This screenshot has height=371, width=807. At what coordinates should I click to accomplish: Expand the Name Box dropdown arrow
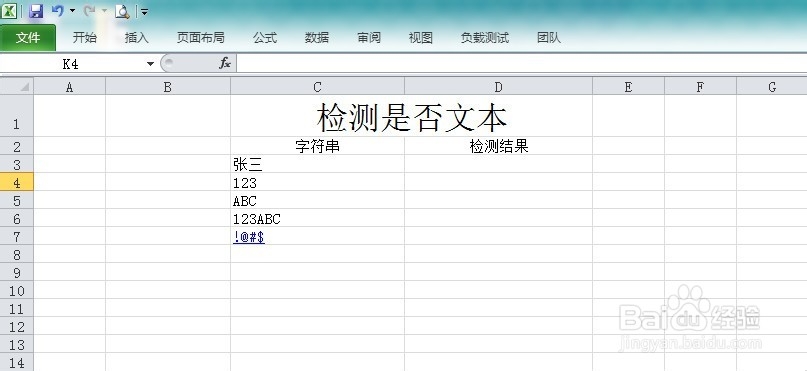pyautogui.click(x=150, y=64)
